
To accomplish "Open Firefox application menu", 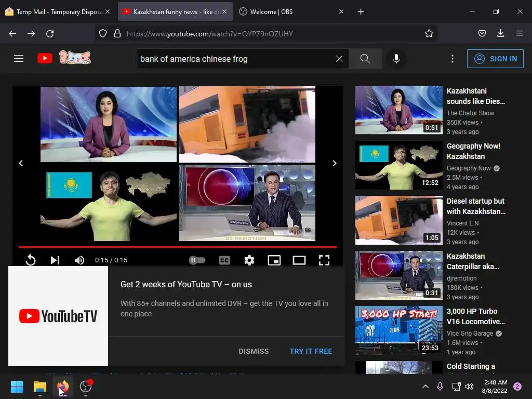I will coord(519,34).
